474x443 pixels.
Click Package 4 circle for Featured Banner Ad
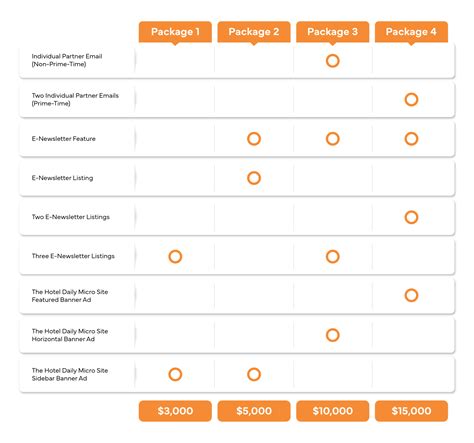click(x=411, y=295)
